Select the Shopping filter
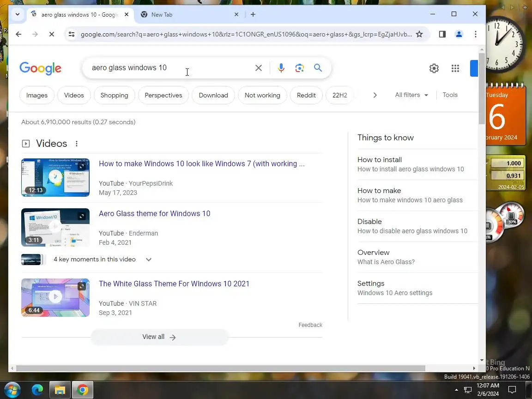The height and width of the screenshot is (399, 532). coord(115,95)
